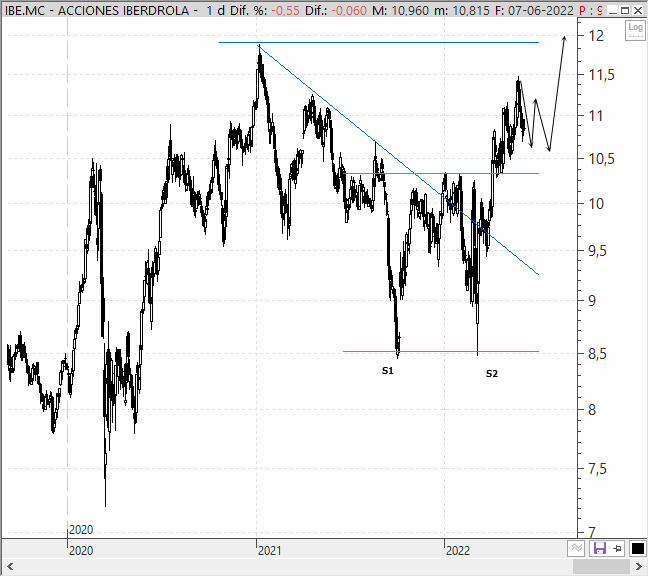Click the left scroll arrow
Image resolution: width=649 pixels, height=577 pixels.
coord(10,566)
